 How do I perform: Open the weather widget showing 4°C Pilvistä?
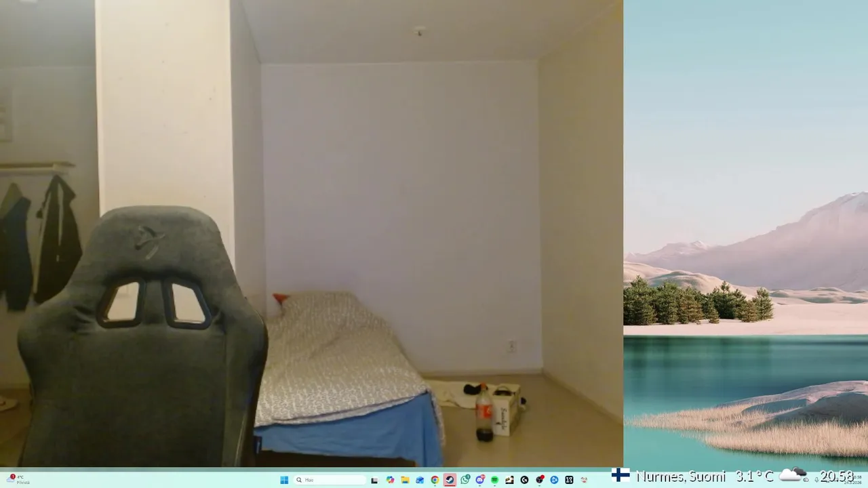coord(19,479)
